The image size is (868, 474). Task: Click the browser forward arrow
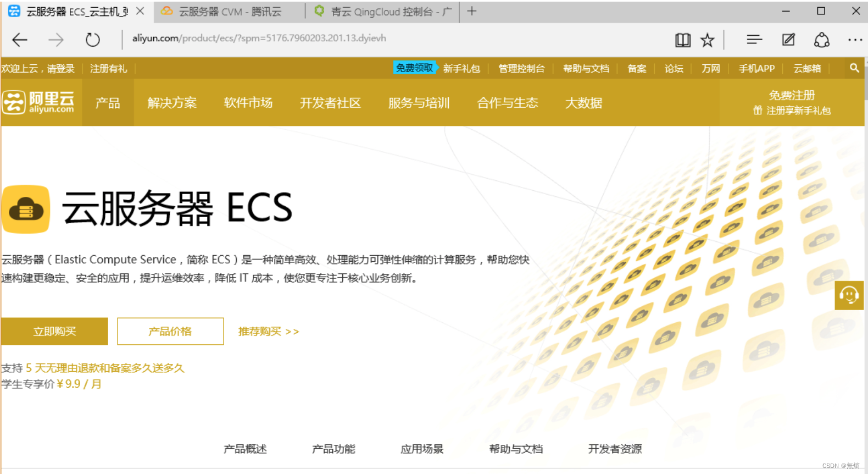click(x=55, y=40)
